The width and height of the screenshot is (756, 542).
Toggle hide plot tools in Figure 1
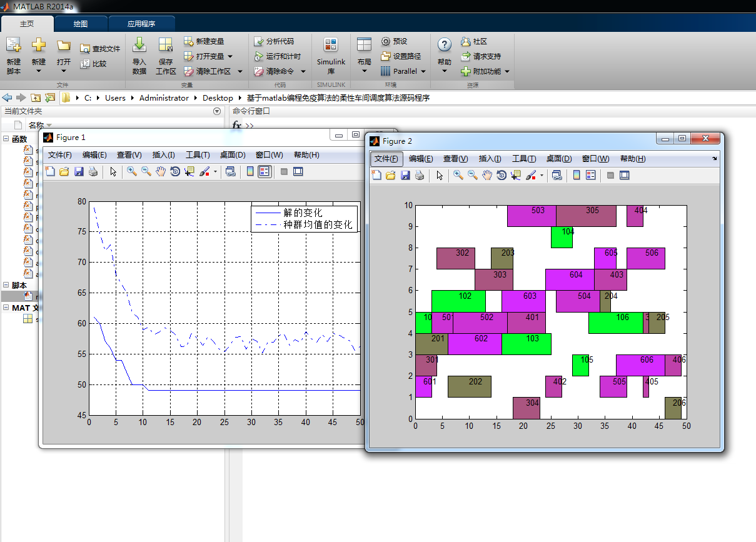coord(284,171)
